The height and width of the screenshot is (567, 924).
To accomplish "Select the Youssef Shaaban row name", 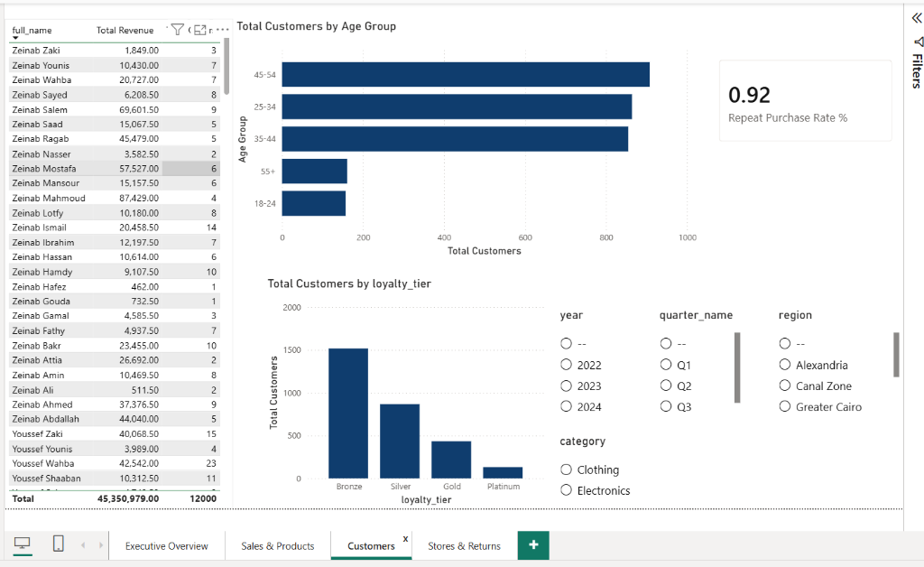I will point(47,478).
